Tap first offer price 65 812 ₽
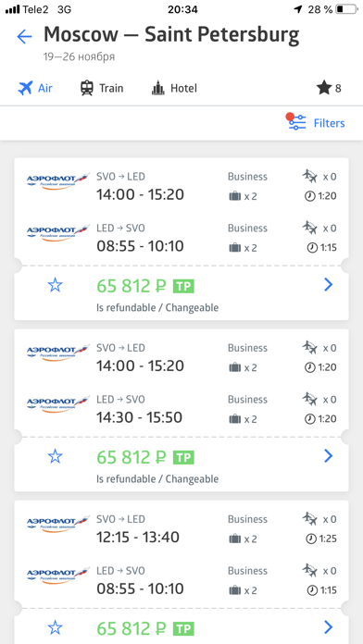363x644 pixels. pyautogui.click(x=131, y=286)
